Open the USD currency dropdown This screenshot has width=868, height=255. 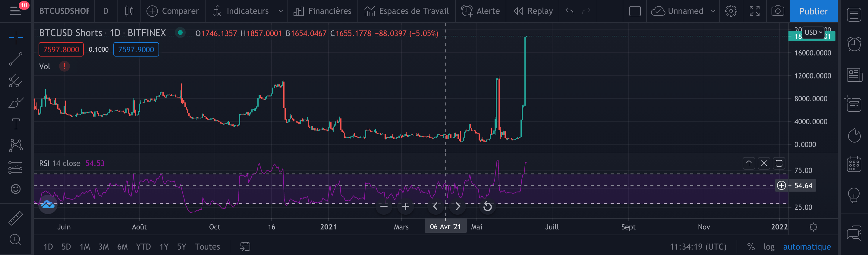coord(813,32)
